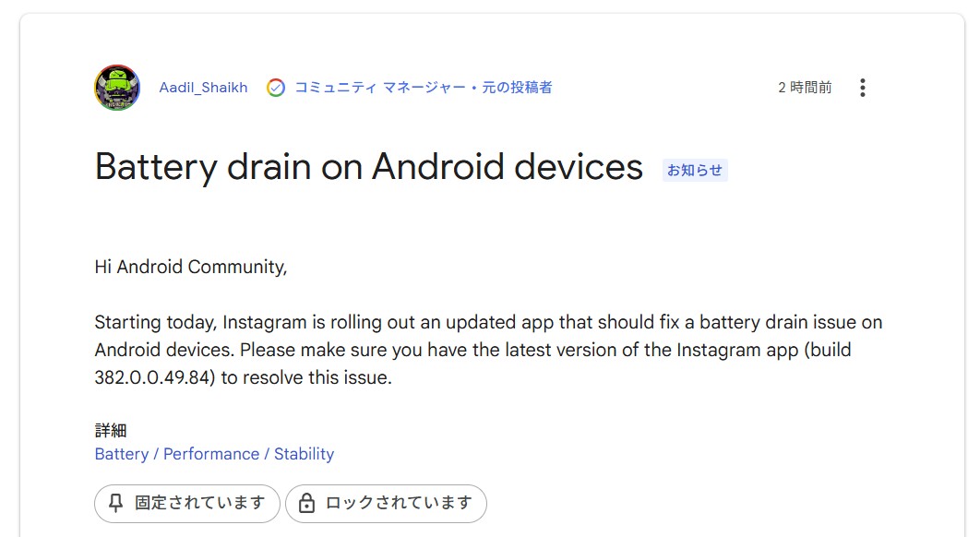Screen dimensions: 980x537
Task: Open the Battery / Performance / Stability category link
Action: pos(214,454)
